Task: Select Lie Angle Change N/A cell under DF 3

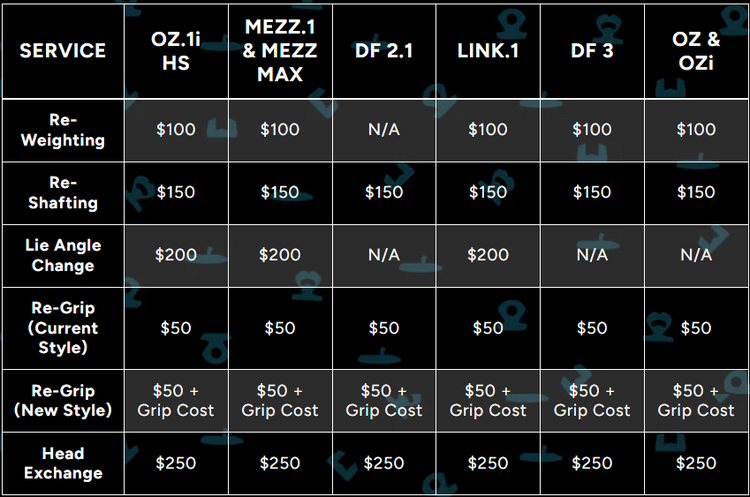Action: pyautogui.click(x=592, y=255)
